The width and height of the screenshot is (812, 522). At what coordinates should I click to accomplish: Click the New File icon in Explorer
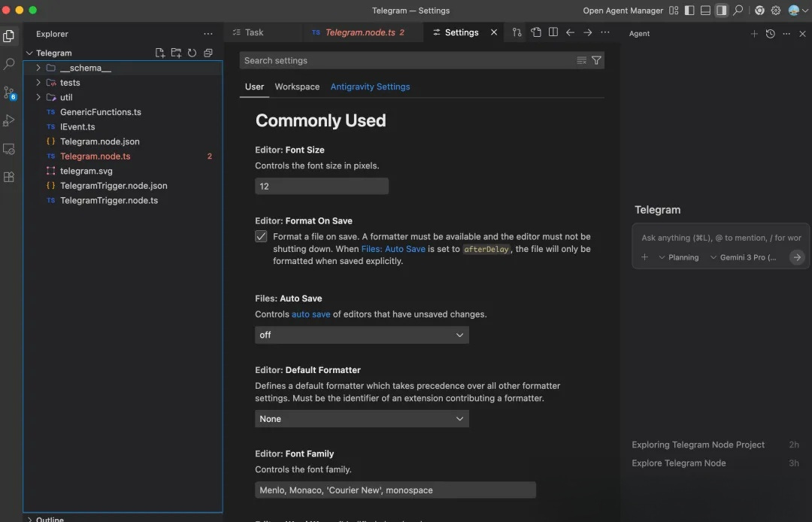tap(159, 53)
